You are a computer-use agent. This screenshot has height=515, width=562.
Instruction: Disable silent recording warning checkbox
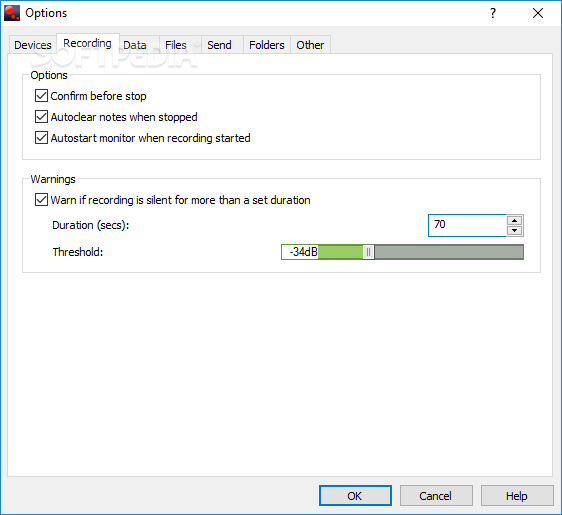point(41,200)
